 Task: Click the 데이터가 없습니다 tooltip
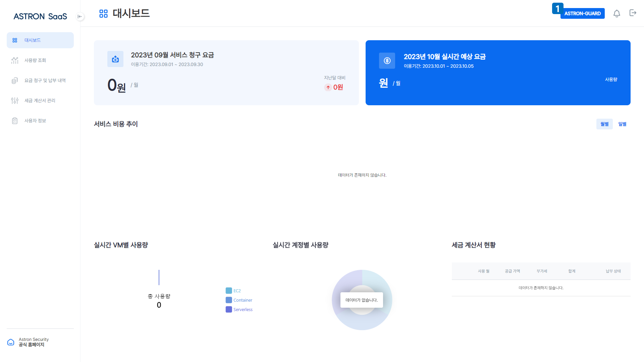click(x=362, y=300)
